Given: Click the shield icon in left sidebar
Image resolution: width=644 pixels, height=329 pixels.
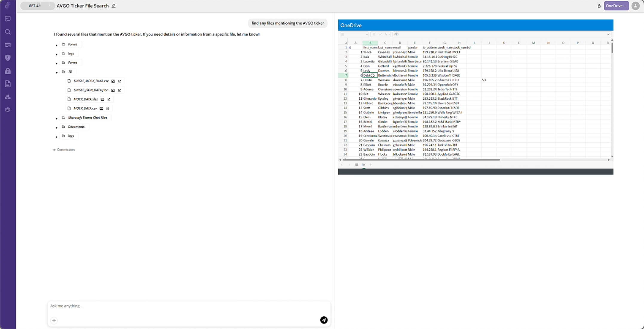Looking at the screenshot, I should [x=8, y=58].
